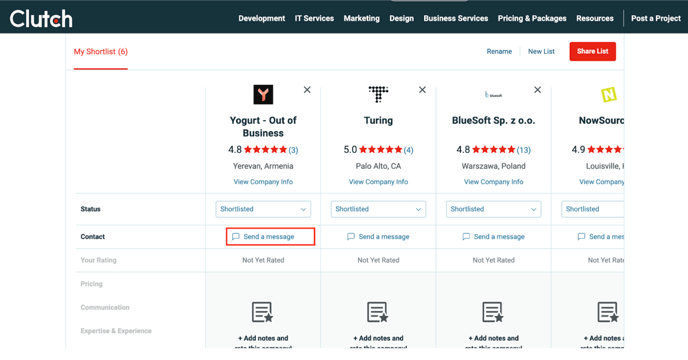Click Not Yet Rated under BlueSoft
The width and height of the screenshot is (688, 360).
pyautogui.click(x=494, y=260)
